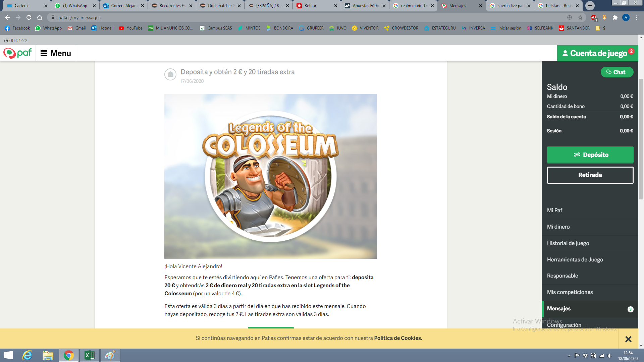Select Mensajes sidebar item
Image resolution: width=644 pixels, height=362 pixels.
click(590, 309)
